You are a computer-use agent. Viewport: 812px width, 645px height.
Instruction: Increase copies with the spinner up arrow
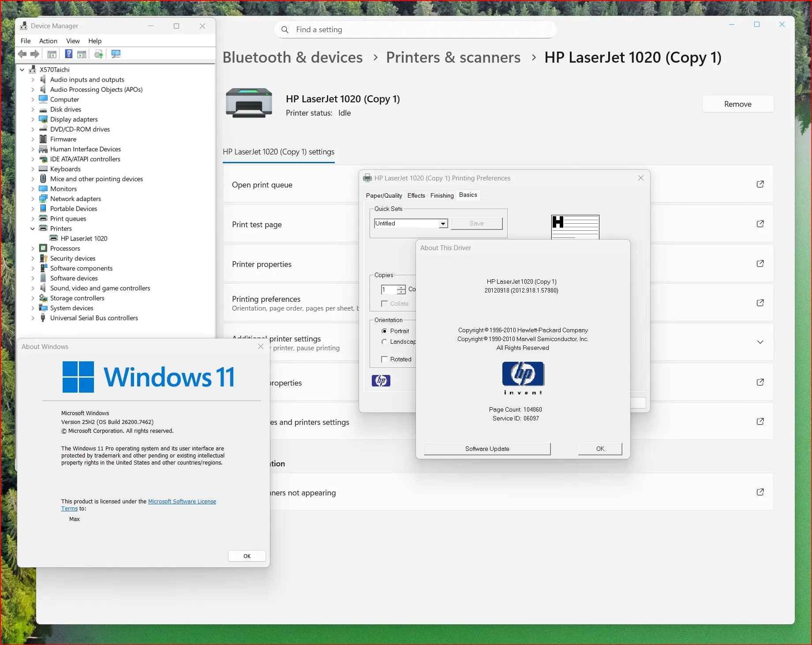401,287
